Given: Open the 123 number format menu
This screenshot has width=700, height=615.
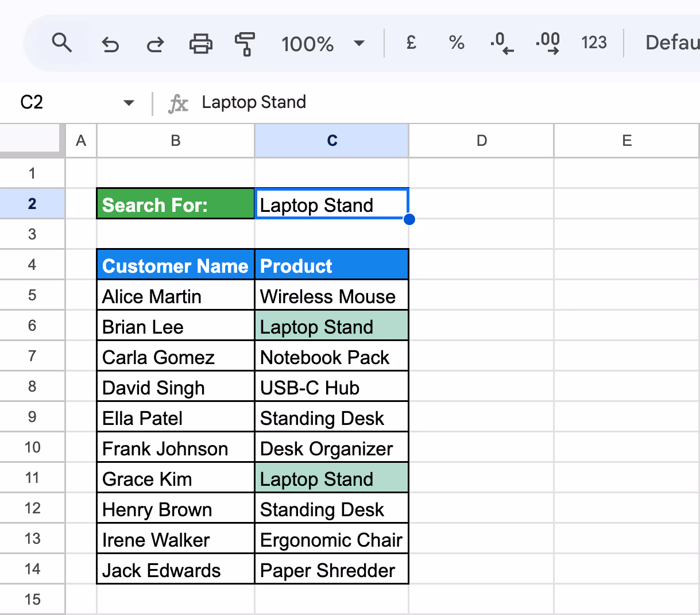Looking at the screenshot, I should point(594,42).
